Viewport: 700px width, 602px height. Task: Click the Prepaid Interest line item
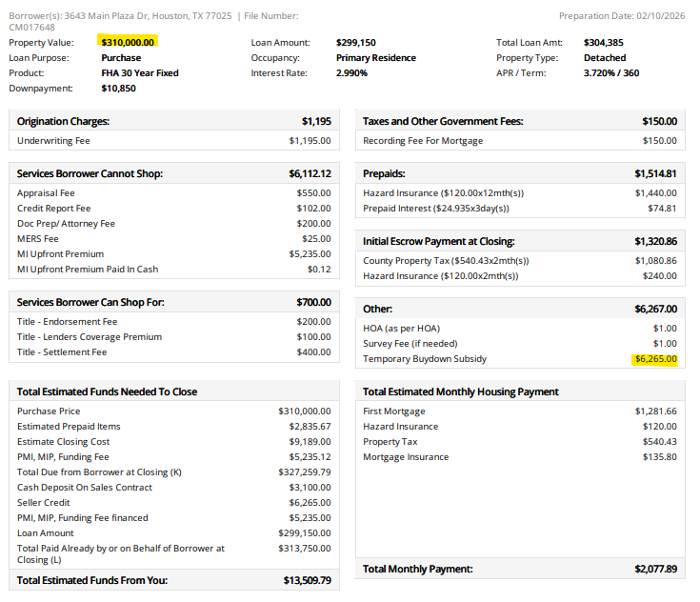tap(435, 209)
